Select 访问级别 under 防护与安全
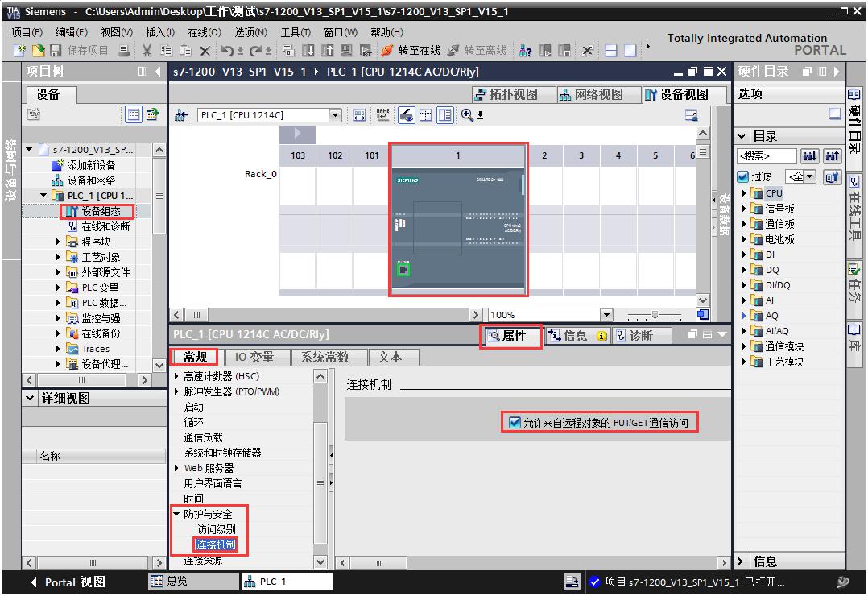The image size is (868, 596). coord(217,529)
